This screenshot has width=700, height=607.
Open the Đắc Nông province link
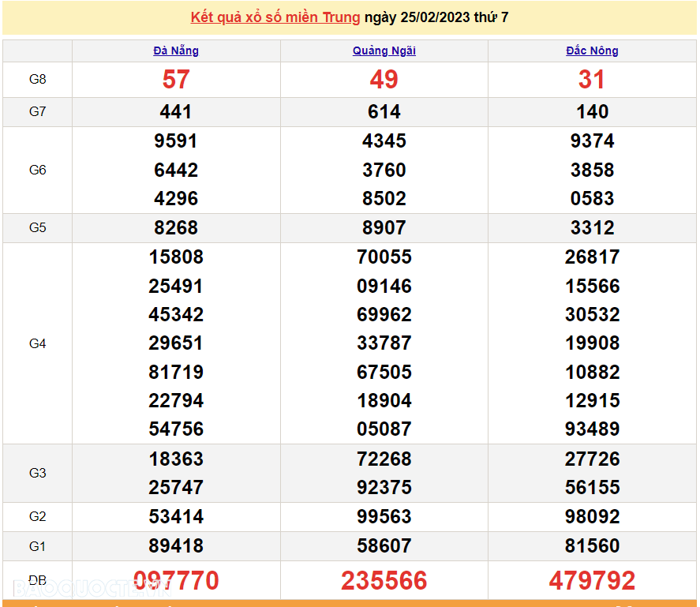(592, 51)
